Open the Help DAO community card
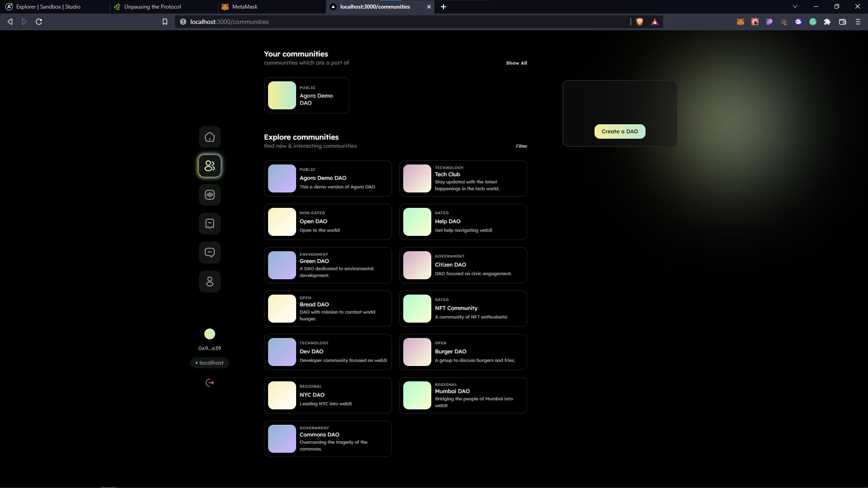This screenshot has height=488, width=868. click(x=463, y=222)
